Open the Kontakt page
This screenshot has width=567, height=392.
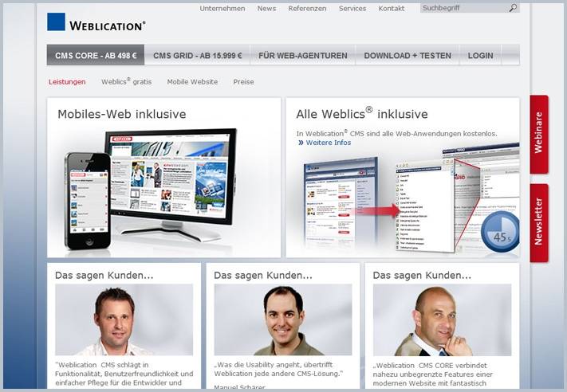coord(391,9)
